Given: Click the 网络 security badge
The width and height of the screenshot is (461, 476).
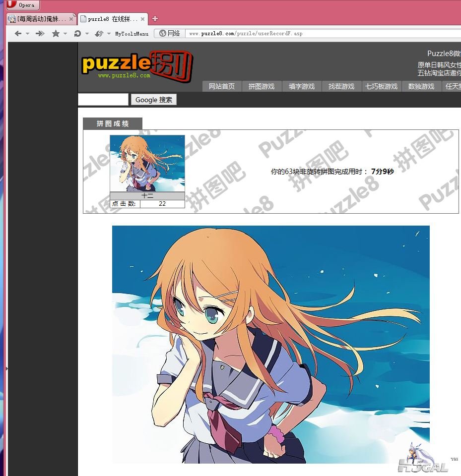Looking at the screenshot, I should [170, 33].
